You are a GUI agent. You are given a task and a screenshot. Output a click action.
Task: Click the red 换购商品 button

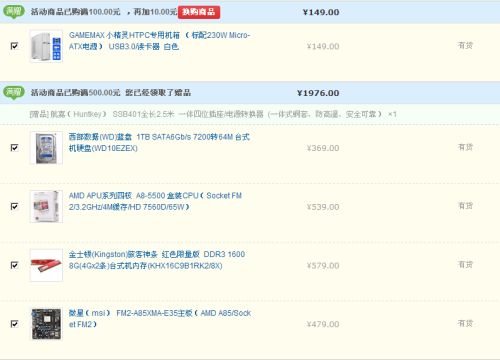[199, 12]
